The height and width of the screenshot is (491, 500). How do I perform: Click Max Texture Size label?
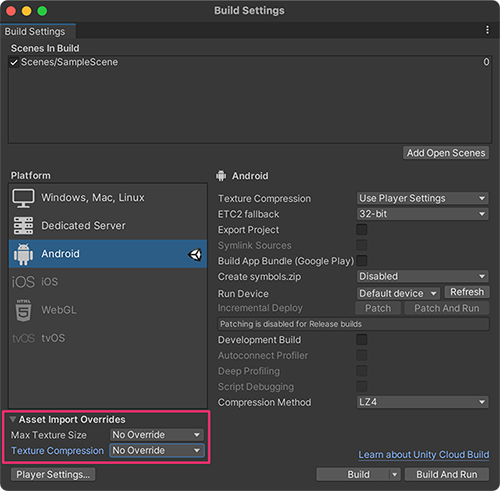tap(49, 435)
